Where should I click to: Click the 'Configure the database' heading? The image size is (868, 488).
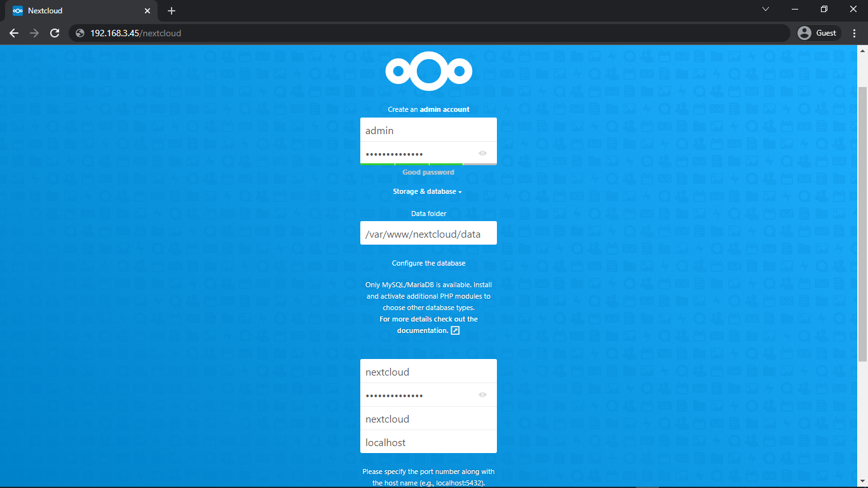click(x=428, y=263)
